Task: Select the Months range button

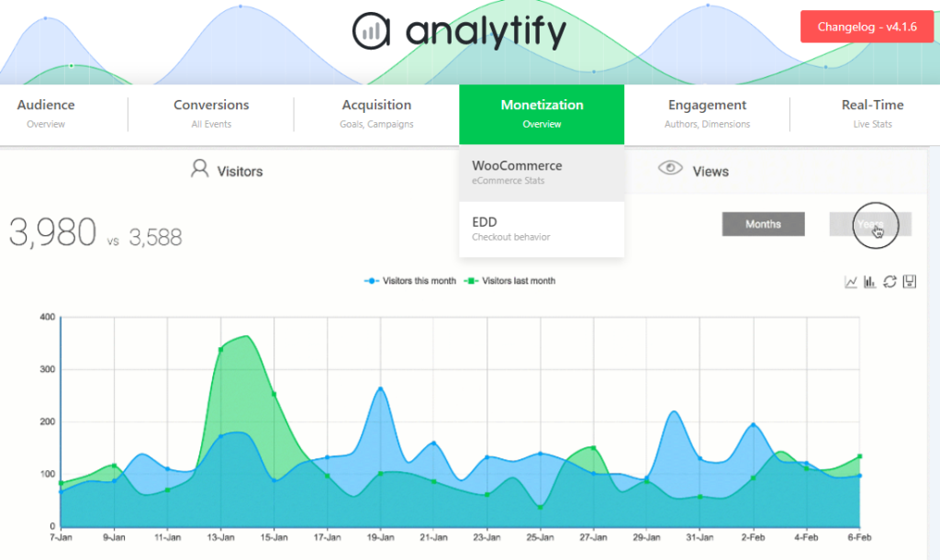Action: tap(763, 224)
